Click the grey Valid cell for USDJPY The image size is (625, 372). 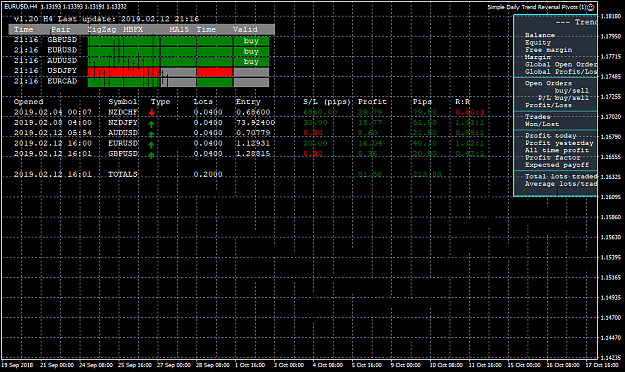[x=251, y=72]
